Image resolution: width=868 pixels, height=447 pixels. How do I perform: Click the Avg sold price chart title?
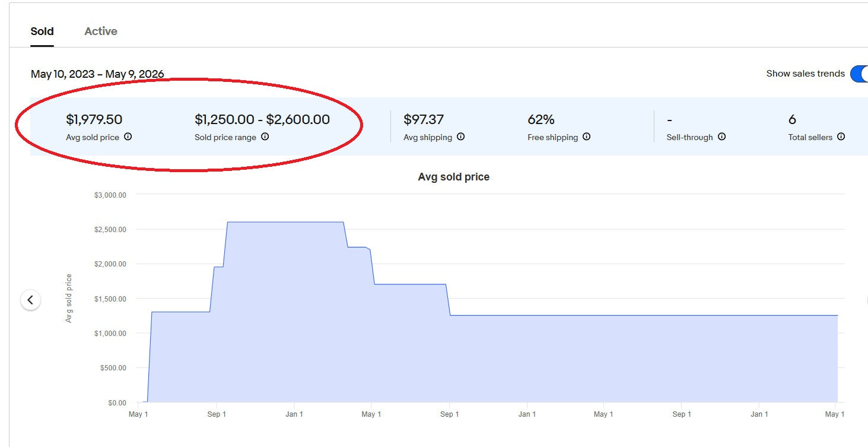(x=454, y=177)
